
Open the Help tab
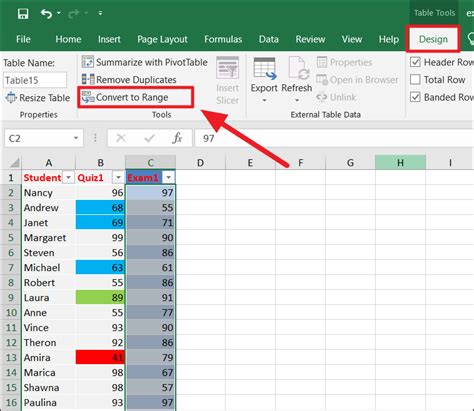pyautogui.click(x=389, y=39)
